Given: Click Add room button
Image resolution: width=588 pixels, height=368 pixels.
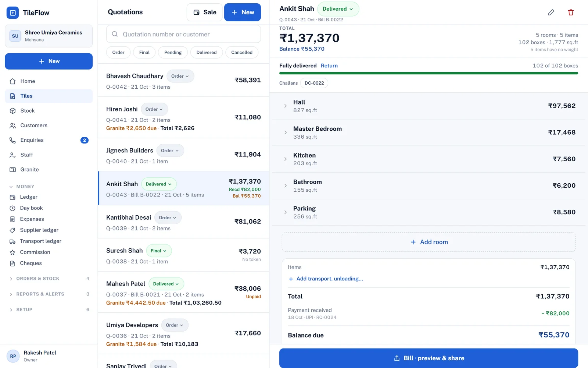Looking at the screenshot, I should click(x=429, y=242).
